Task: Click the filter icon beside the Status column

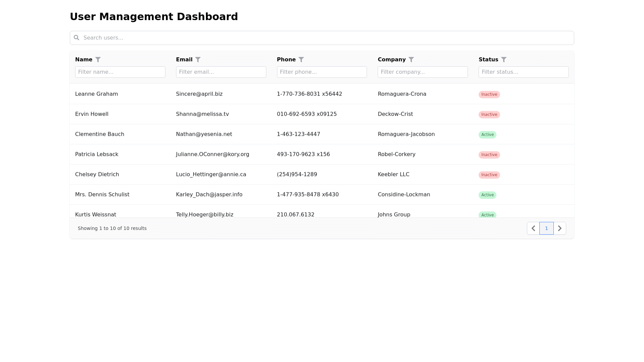Action: (x=504, y=60)
